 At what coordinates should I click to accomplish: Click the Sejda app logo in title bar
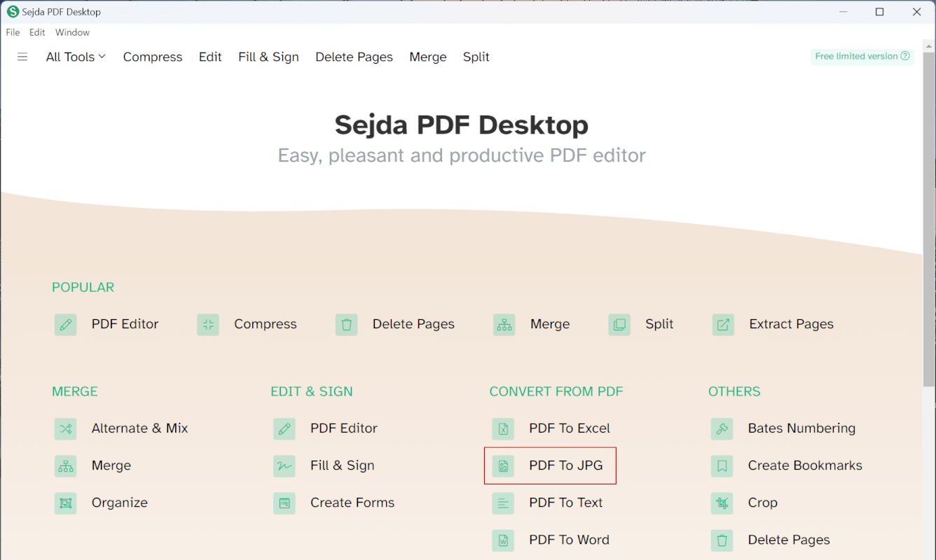pyautogui.click(x=13, y=12)
